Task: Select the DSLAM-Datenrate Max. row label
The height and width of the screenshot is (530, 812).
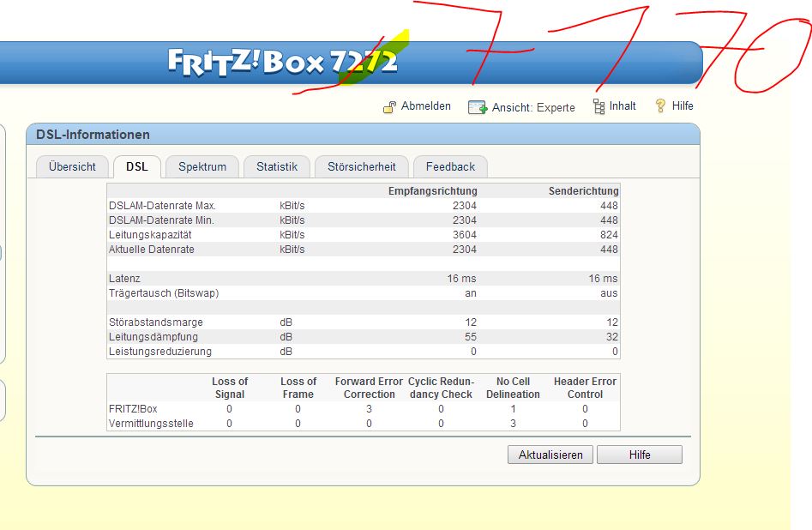Action: point(162,206)
